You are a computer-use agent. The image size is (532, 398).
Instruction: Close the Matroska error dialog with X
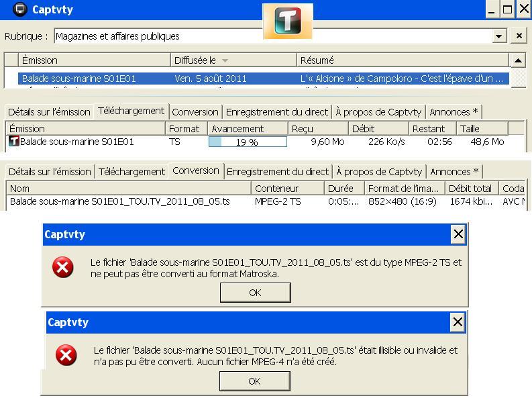[x=458, y=234]
